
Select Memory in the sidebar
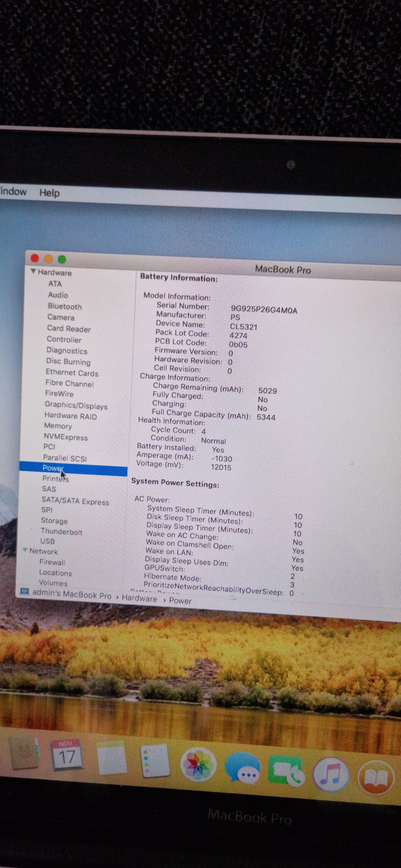pyautogui.click(x=58, y=426)
